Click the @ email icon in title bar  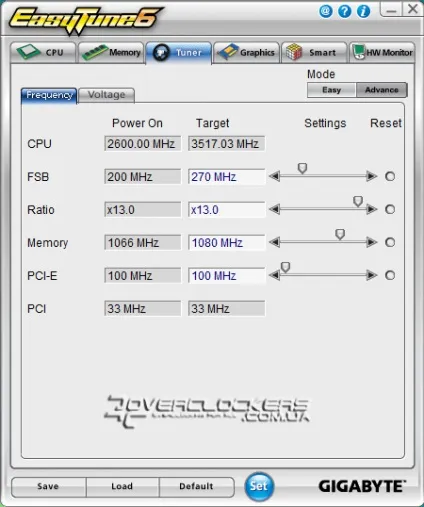tap(326, 11)
